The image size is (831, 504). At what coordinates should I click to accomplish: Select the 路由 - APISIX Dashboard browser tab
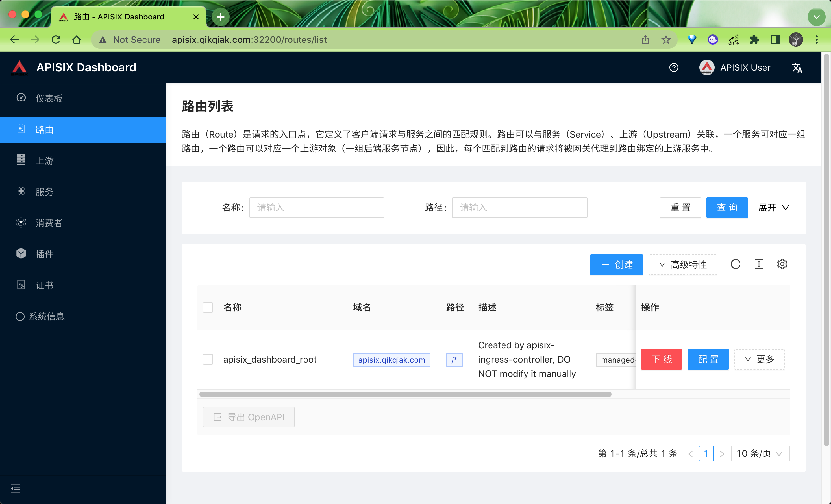click(x=128, y=17)
